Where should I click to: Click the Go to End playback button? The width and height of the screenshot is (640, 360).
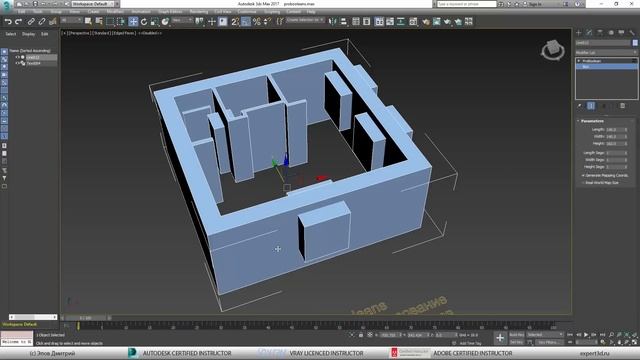point(602,335)
